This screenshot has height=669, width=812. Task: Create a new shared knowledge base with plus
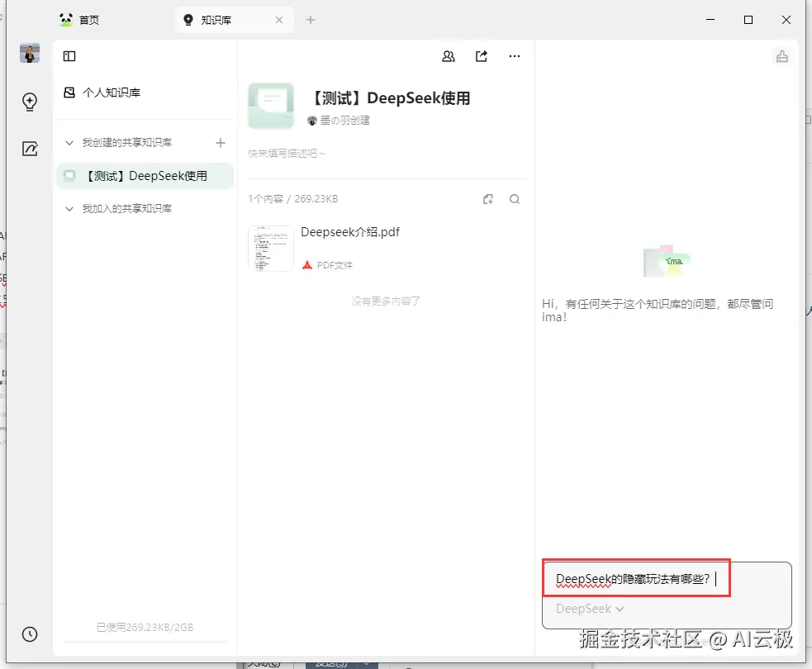click(221, 142)
